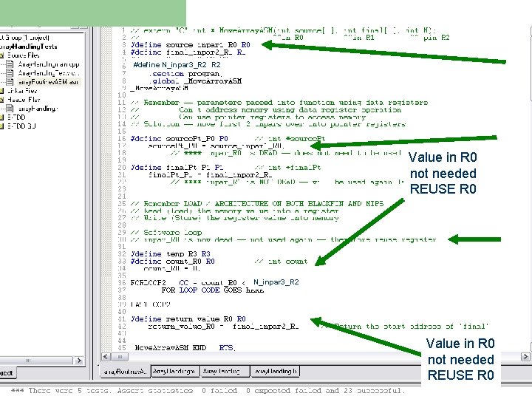This screenshot has height=399, width=532.
Task: Click the ArrayRoutinesASM.asm file icon
Action: (x=10, y=82)
